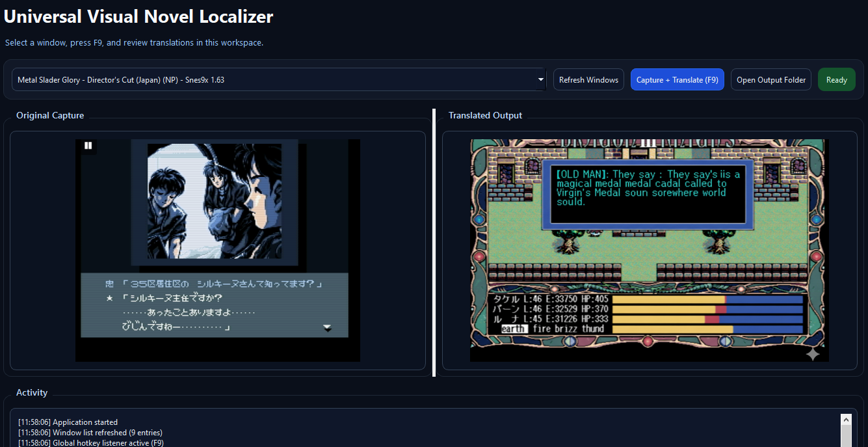
Task: Click the sparkle star icon in translated output
Action: coord(813,353)
